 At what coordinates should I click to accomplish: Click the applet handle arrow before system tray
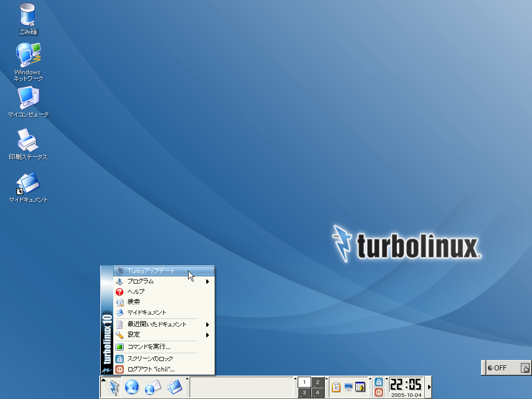click(x=327, y=379)
